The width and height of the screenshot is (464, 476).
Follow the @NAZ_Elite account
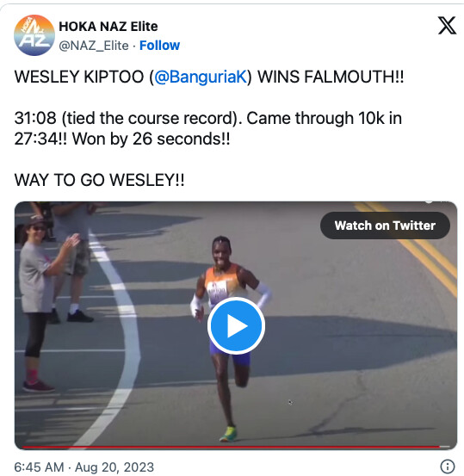coord(159,46)
